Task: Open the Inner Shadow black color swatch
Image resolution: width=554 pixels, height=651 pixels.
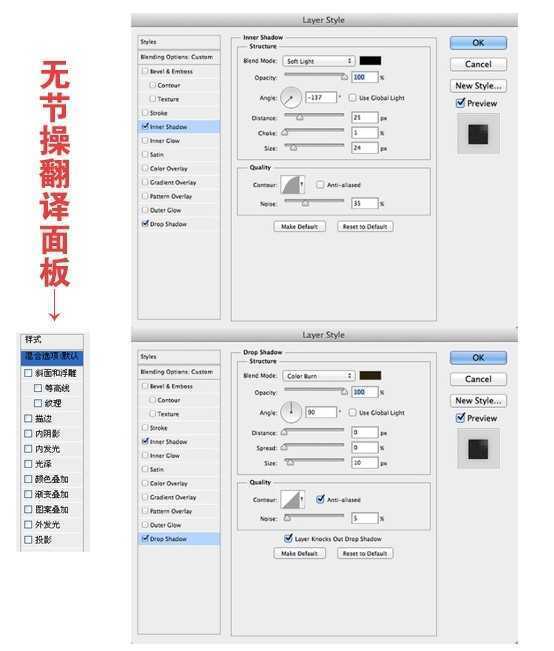Action: click(370, 61)
